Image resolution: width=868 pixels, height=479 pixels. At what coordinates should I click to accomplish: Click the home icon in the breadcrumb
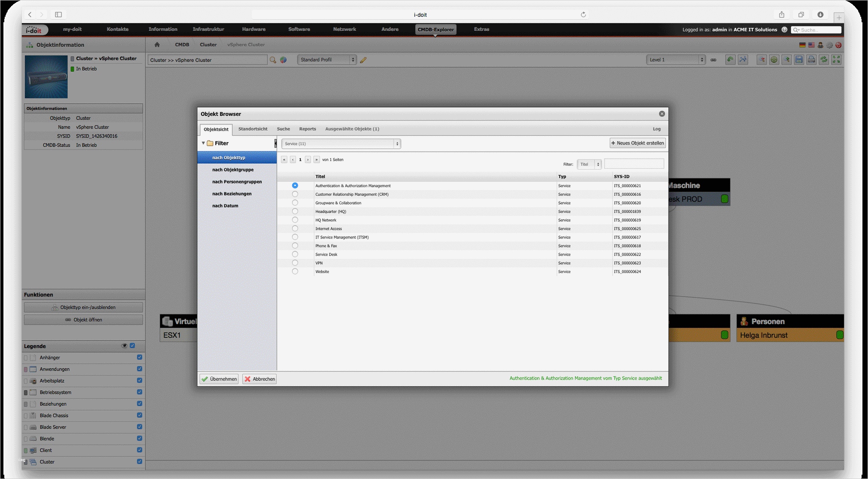coord(157,44)
